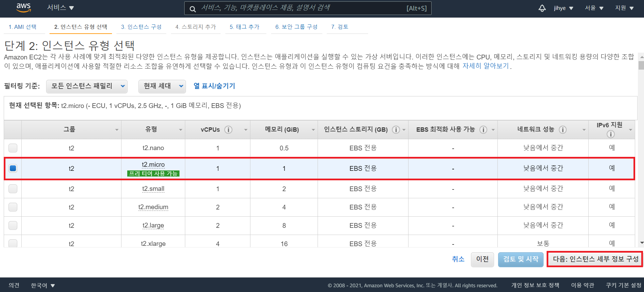Click the 검토 및 시작 button
644x292 pixels.
pos(521,259)
